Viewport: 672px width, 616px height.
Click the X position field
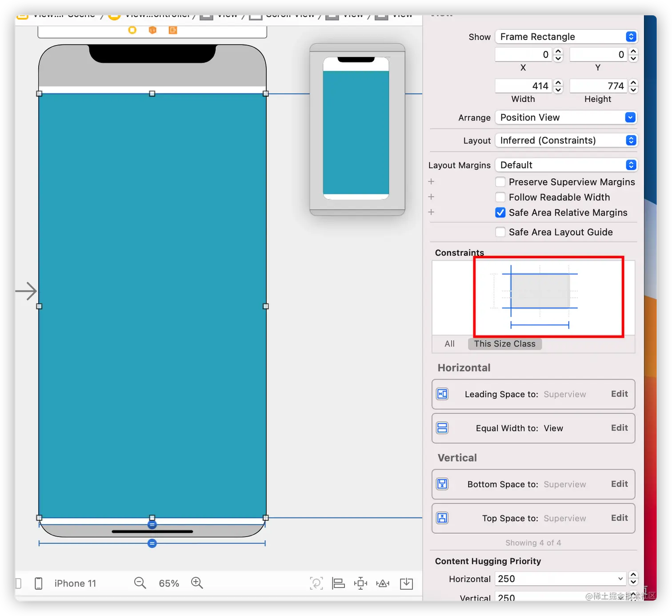pos(524,55)
